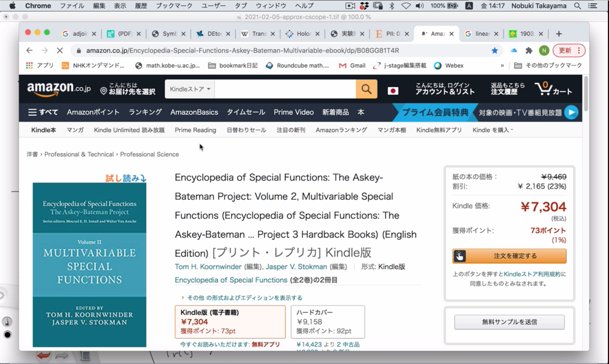Image resolution: width=609 pixels, height=364 pixels.
Task: Click the Wi-Fi icon in menu bar
Action: tap(406, 6)
